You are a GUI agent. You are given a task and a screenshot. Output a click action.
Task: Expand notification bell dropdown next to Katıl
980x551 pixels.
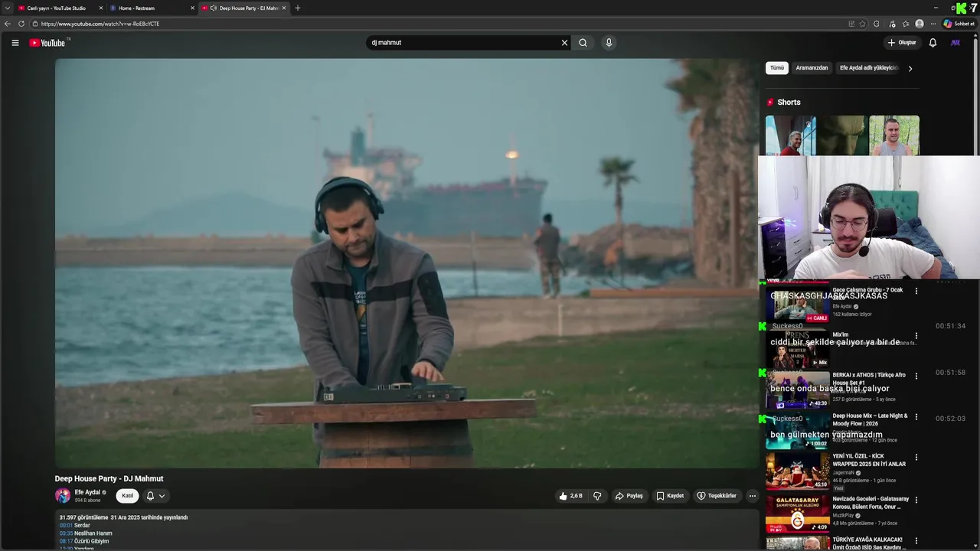point(155,496)
